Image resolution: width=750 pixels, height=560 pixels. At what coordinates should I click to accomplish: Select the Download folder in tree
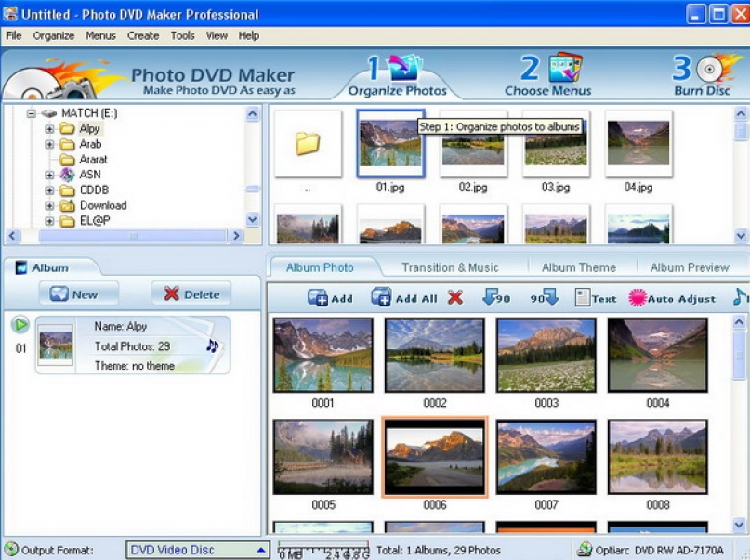103,205
